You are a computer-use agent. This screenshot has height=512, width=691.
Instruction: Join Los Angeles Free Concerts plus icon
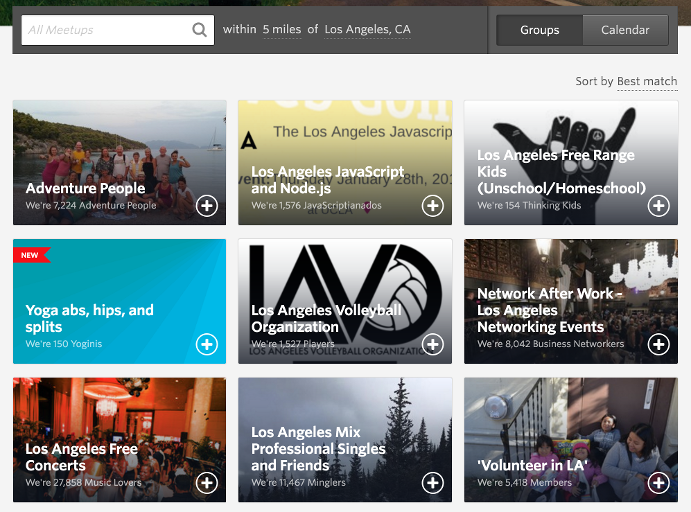(x=207, y=483)
